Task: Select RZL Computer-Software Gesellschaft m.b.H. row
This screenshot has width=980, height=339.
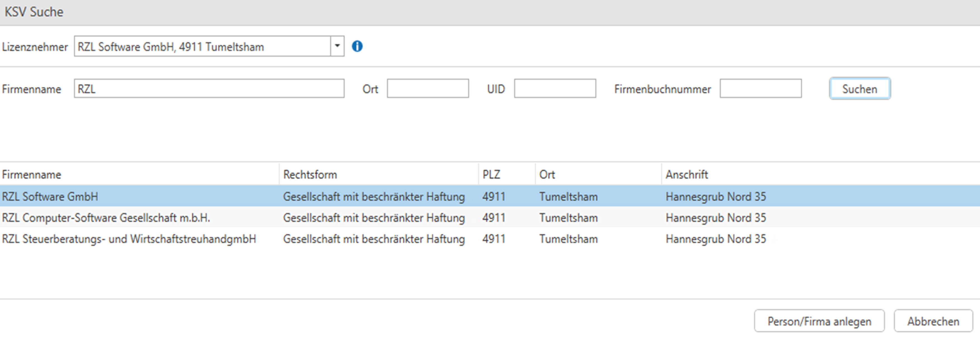Action: coord(106,218)
